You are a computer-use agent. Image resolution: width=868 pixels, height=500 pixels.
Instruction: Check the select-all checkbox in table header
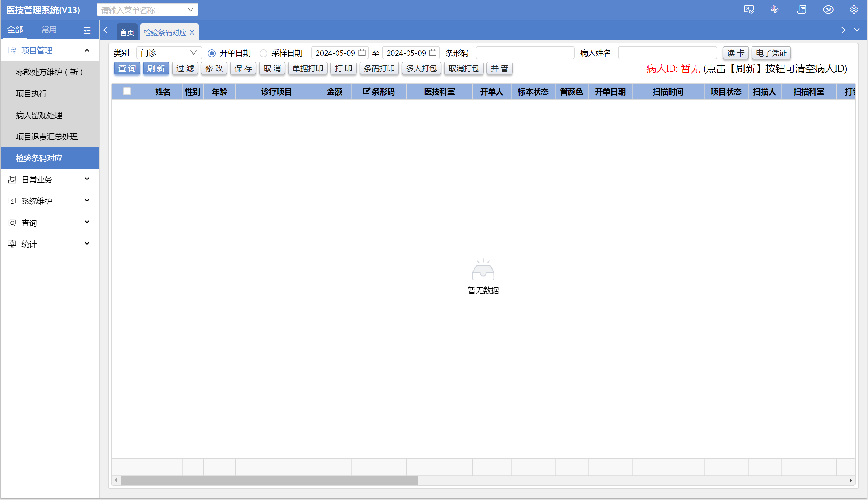pos(127,91)
